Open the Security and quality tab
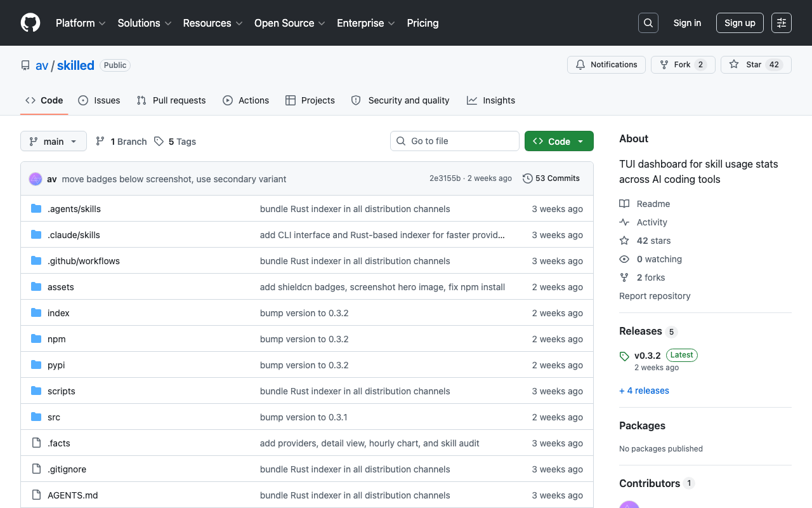Screen dimensions: 812x508 pos(400,100)
